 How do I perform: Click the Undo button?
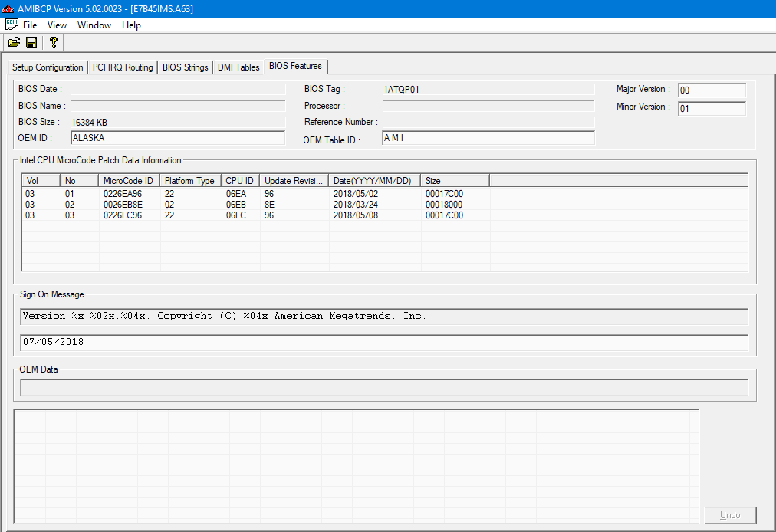point(730,515)
